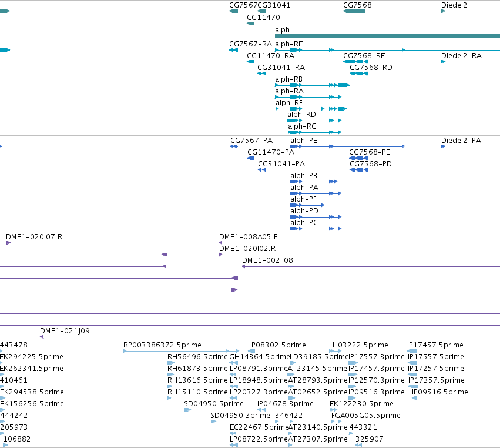
Task: Select protein alph-PA
Action: coord(316,193)
